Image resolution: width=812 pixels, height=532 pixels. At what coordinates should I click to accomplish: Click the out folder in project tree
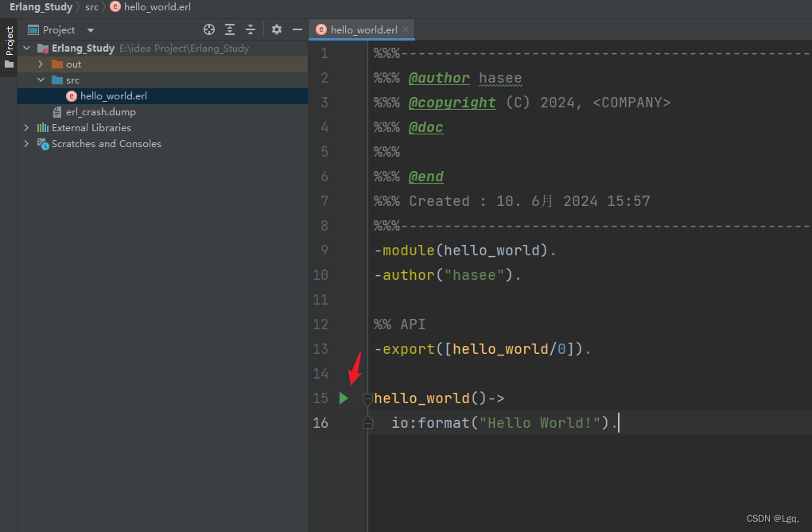point(73,64)
